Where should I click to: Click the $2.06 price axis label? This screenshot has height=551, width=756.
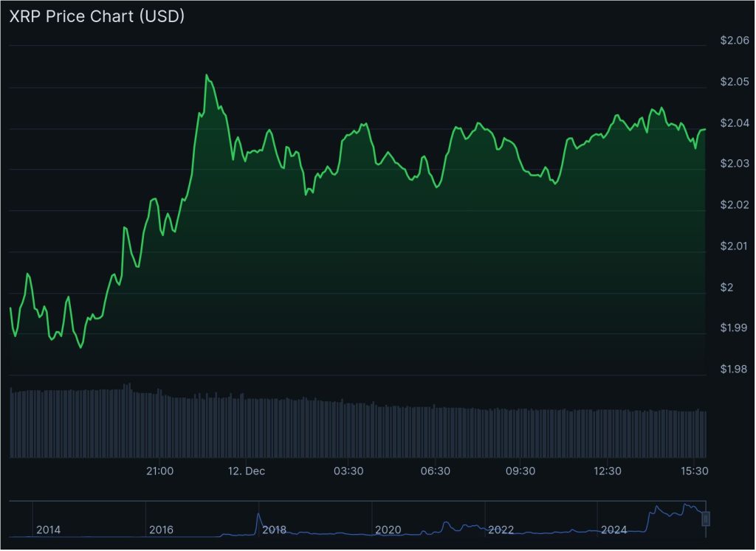point(735,41)
